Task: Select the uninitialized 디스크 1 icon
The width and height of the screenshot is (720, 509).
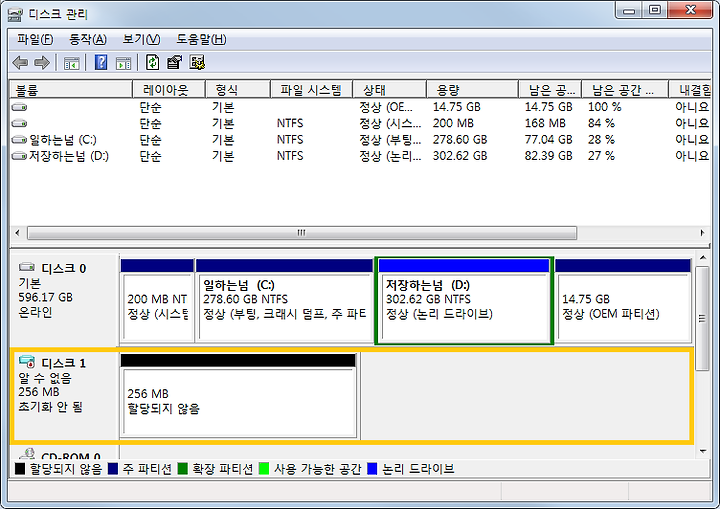Action: (27, 362)
